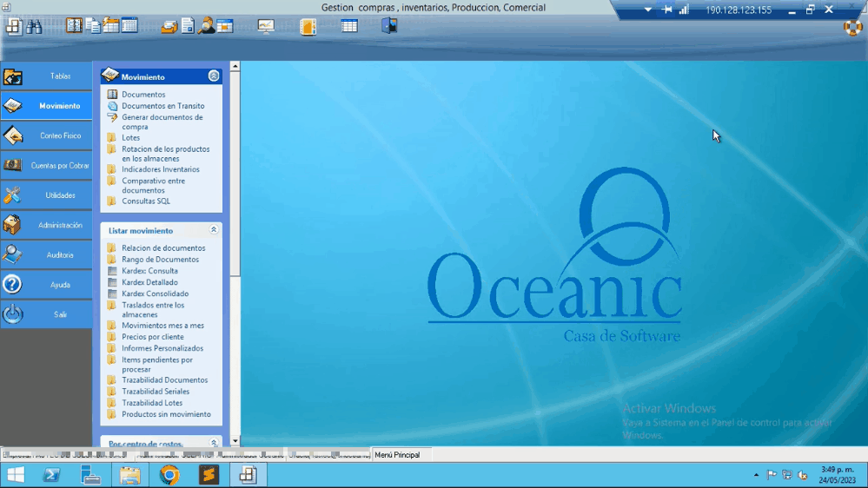Viewport: 868px width, 488px height.
Task: Open the Tablas sidebar menu
Action: coord(46,76)
